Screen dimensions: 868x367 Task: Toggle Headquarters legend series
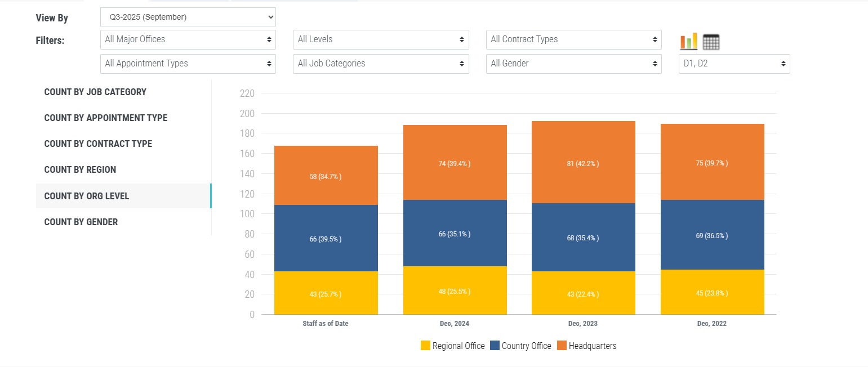pyautogui.click(x=592, y=346)
